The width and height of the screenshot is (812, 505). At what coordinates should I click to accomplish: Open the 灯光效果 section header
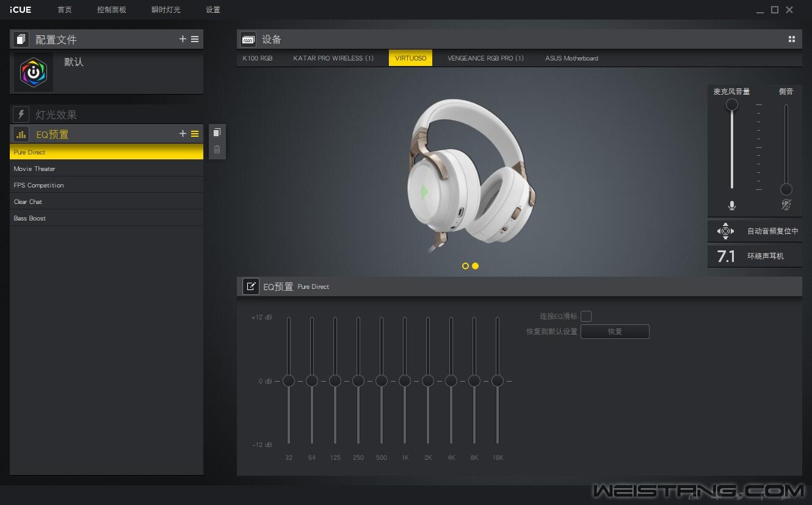[x=106, y=114]
